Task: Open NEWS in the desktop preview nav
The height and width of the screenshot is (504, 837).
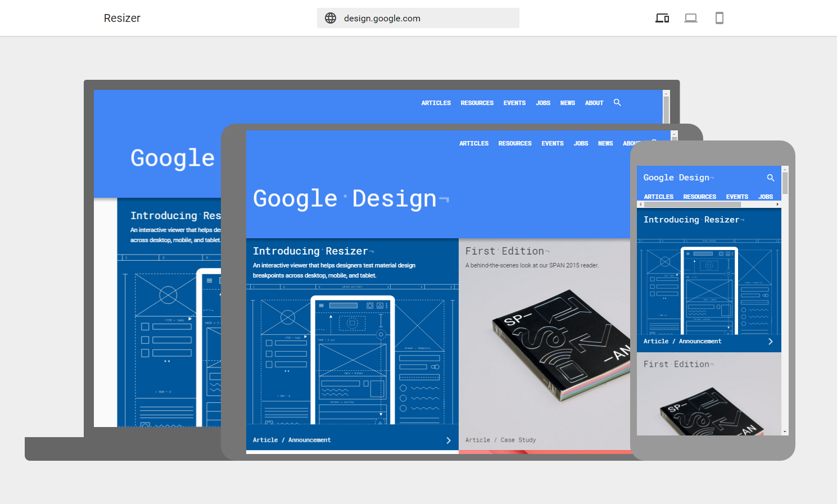Action: pos(568,103)
